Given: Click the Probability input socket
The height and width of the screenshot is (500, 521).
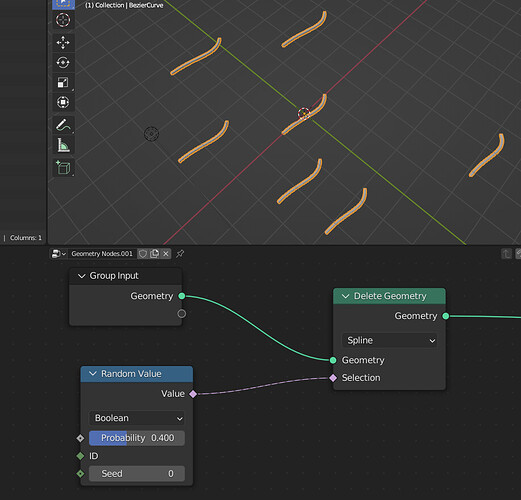Looking at the screenshot, I should click(80, 438).
